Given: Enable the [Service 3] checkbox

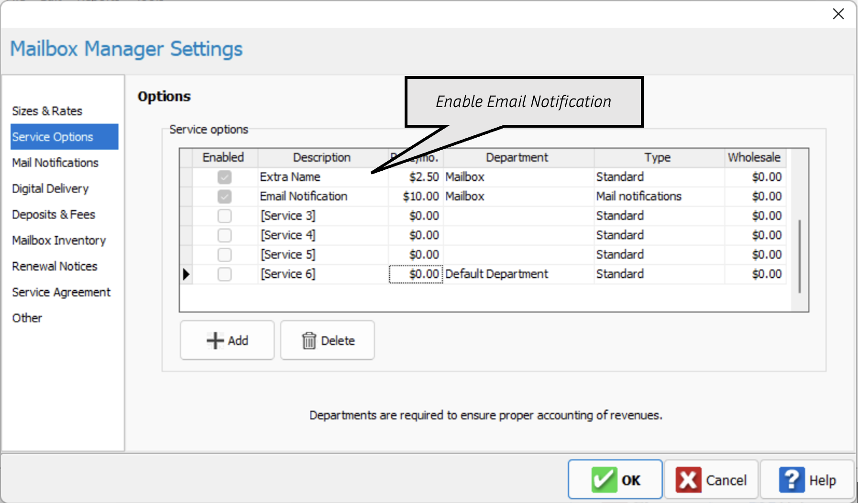Looking at the screenshot, I should 224,216.
